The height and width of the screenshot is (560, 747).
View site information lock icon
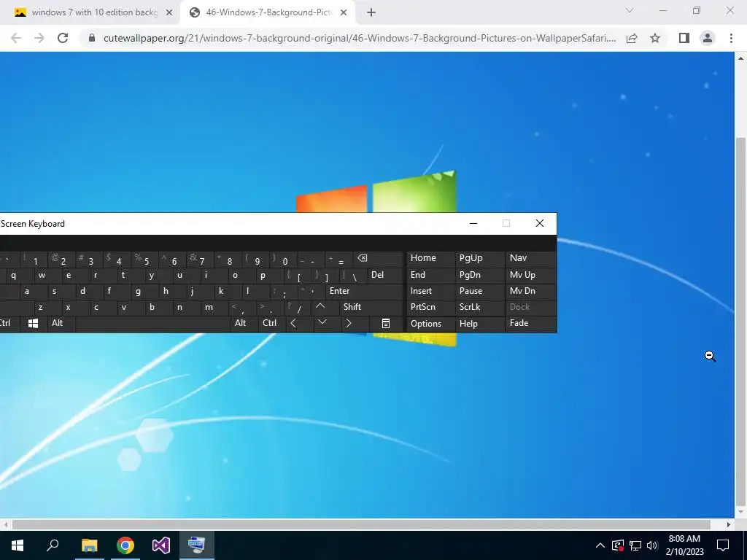tap(92, 38)
